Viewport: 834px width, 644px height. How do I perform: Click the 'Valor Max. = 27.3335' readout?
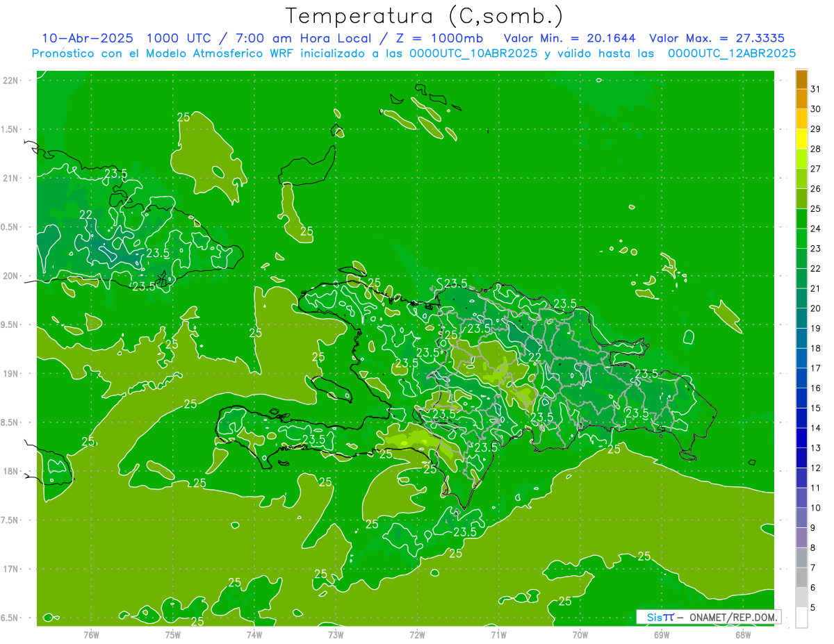pos(717,38)
